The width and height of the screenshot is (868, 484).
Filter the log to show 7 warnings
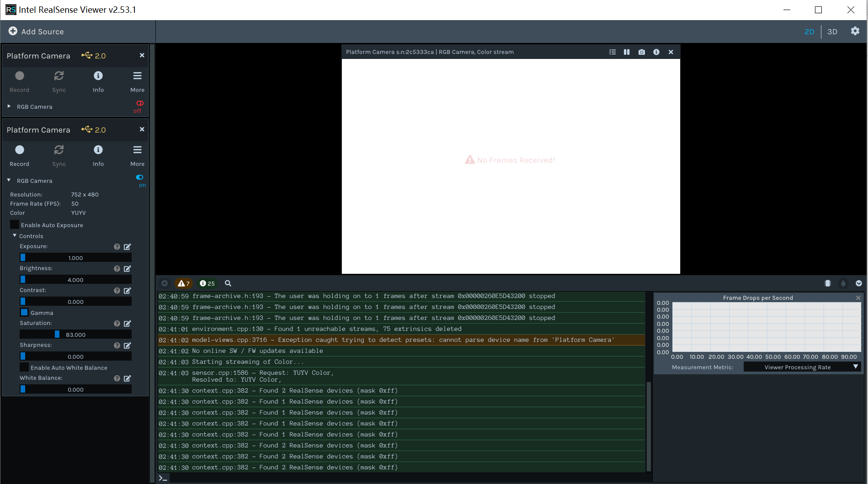(183, 283)
